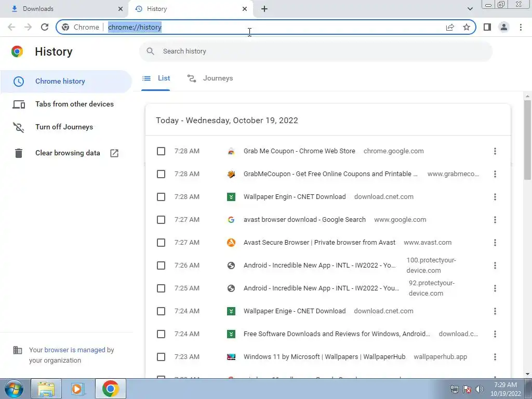Reload the current page

pyautogui.click(x=45, y=27)
